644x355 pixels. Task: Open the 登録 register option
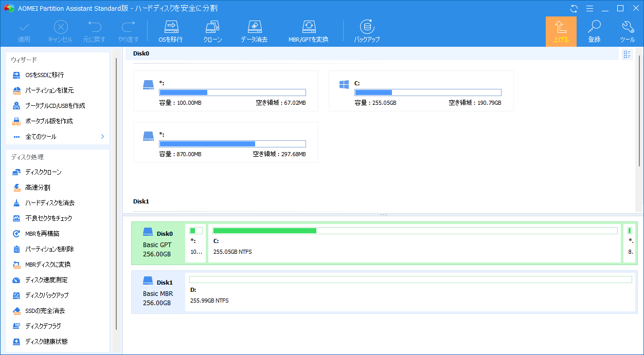pyautogui.click(x=594, y=32)
